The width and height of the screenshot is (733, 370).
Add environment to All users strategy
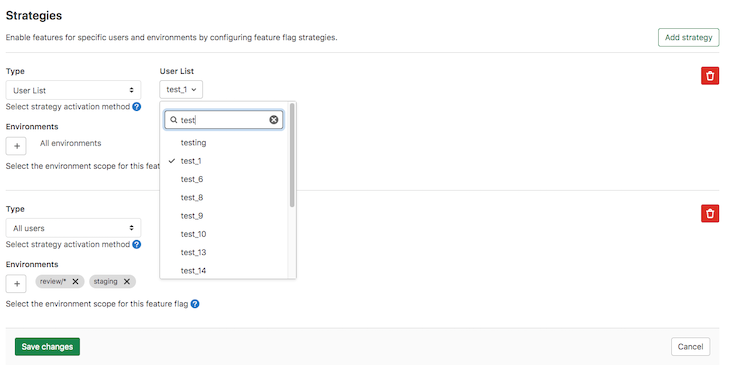(16, 283)
